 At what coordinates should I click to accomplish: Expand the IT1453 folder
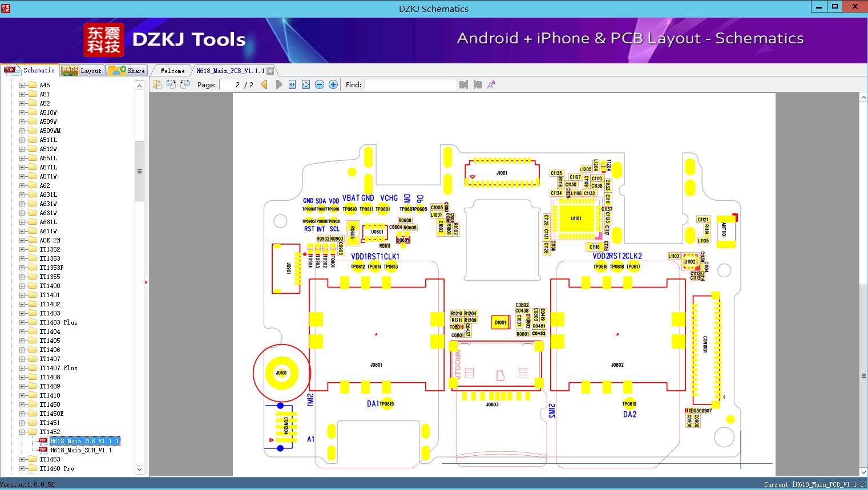22,459
